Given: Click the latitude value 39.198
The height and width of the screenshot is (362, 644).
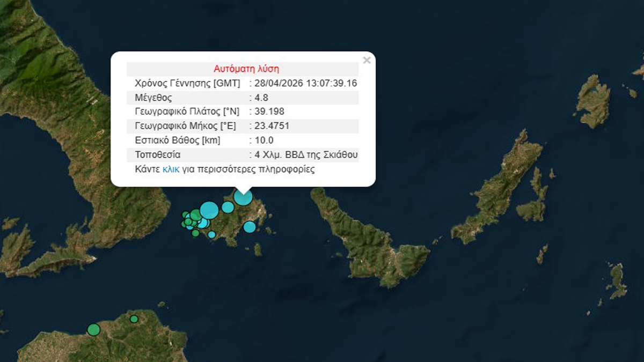Looking at the screenshot, I should pos(269,112).
